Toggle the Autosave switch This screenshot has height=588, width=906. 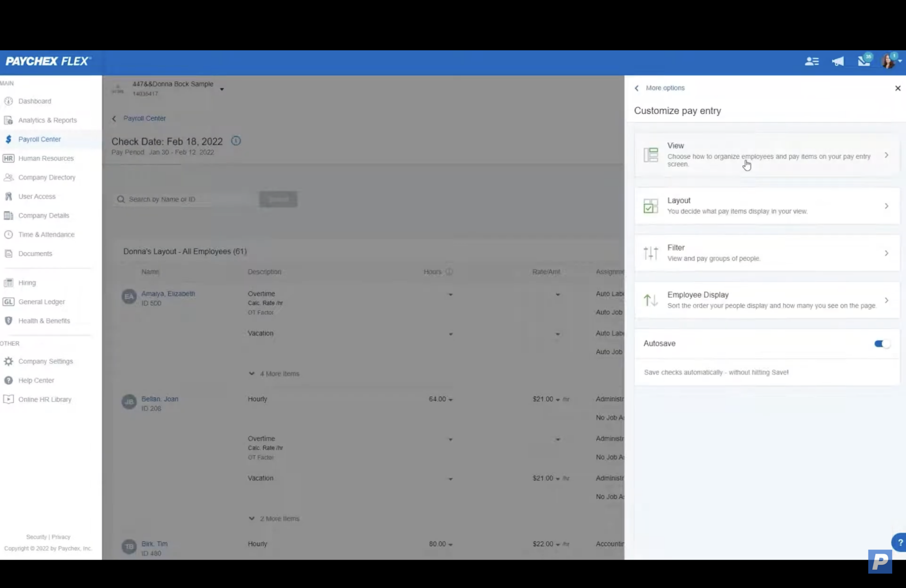point(881,344)
